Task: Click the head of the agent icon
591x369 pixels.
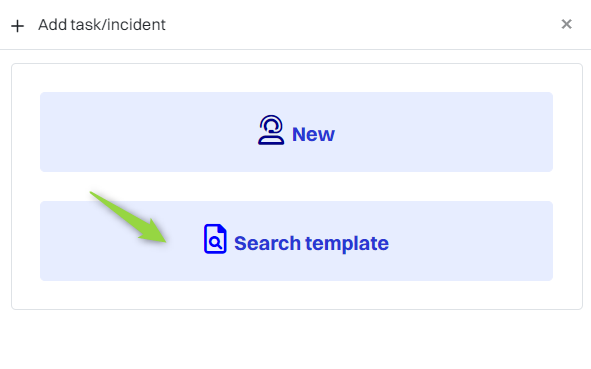Action: coord(271,124)
